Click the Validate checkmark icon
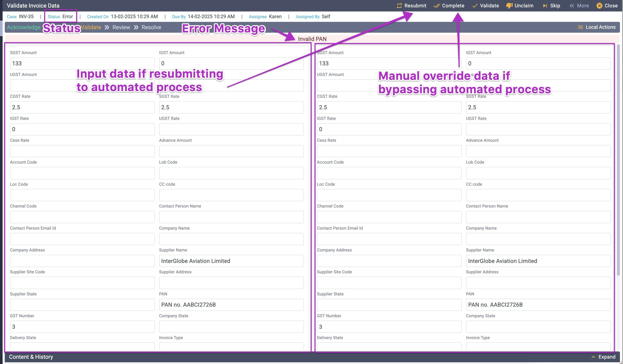Viewport: 623px width, 364px height. pyautogui.click(x=475, y=6)
